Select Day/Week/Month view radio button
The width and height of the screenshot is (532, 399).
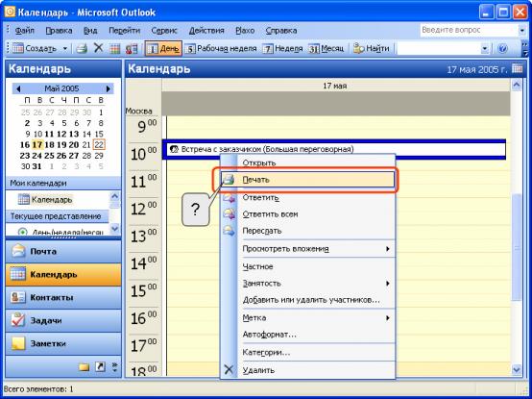pyautogui.click(x=22, y=233)
